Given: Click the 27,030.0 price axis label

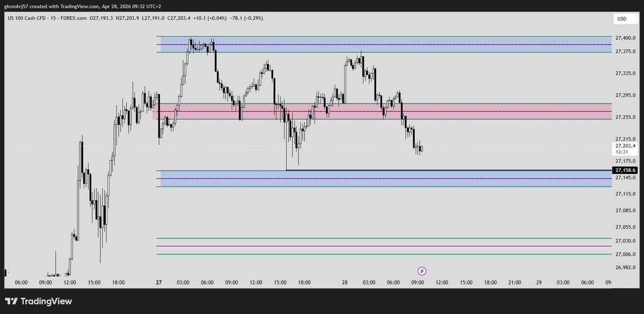Looking at the screenshot, I should pos(626,241).
